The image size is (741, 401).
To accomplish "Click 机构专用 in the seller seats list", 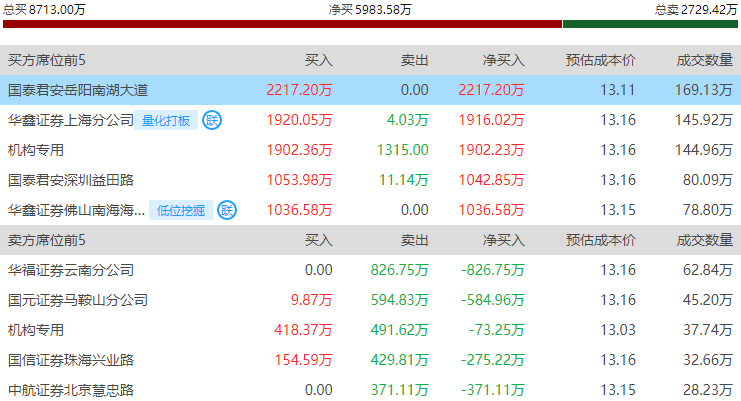I will pos(36,330).
